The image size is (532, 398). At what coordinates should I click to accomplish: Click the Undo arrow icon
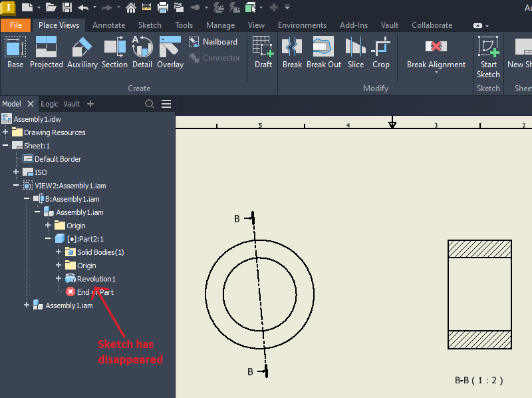83,7
